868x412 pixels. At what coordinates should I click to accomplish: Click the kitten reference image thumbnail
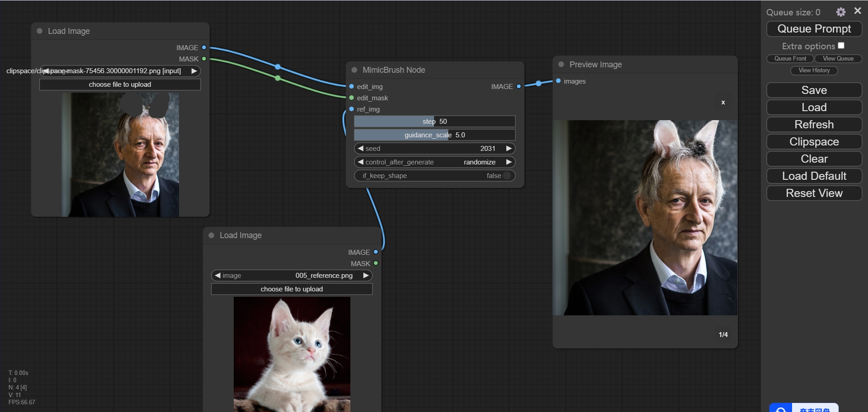pyautogui.click(x=292, y=354)
